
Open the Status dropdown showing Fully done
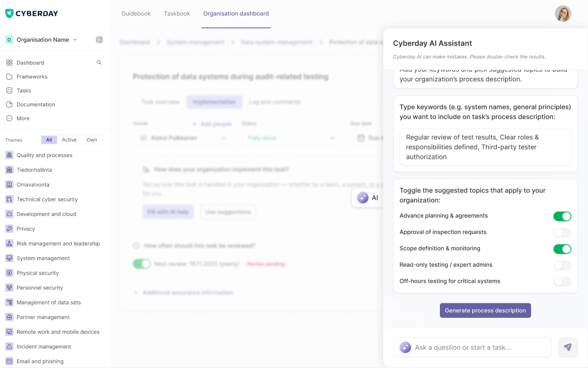[x=291, y=138]
